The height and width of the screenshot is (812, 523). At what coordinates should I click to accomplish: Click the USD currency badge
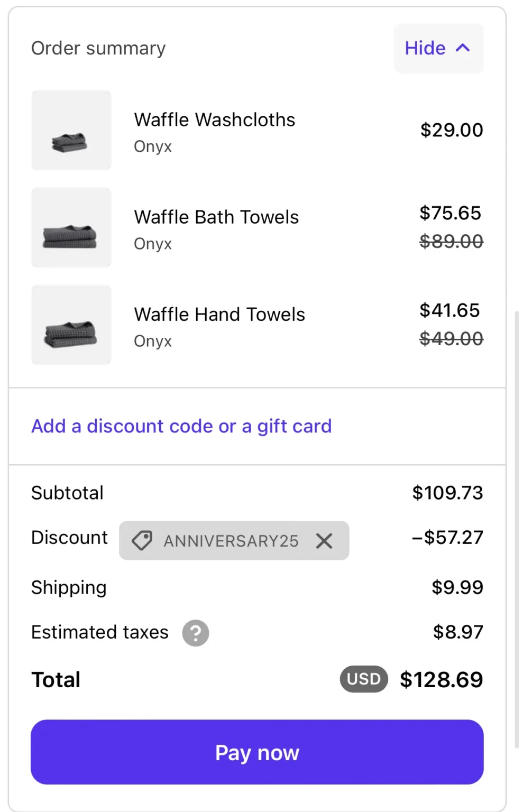point(364,679)
